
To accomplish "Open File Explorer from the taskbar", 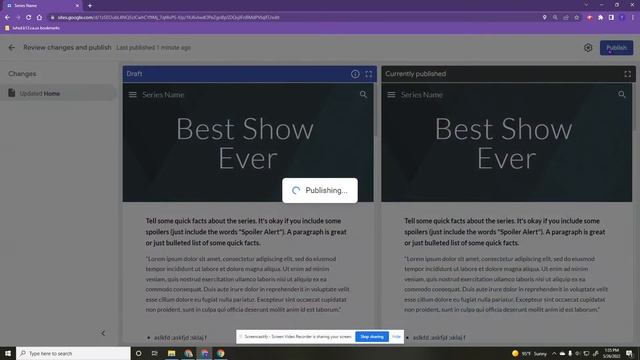I will tap(171, 353).
